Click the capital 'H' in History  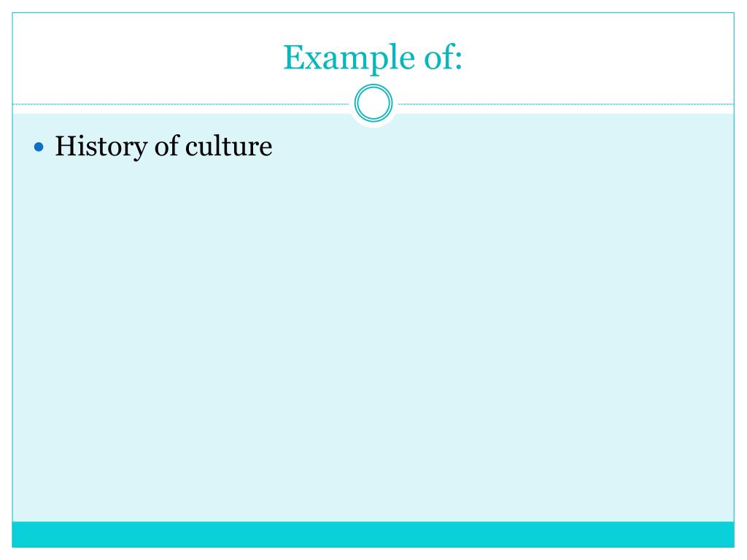pos(66,146)
